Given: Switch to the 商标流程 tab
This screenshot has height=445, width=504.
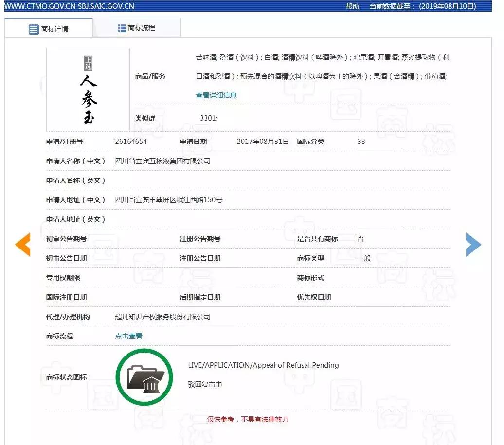Looking at the screenshot, I should [x=137, y=28].
